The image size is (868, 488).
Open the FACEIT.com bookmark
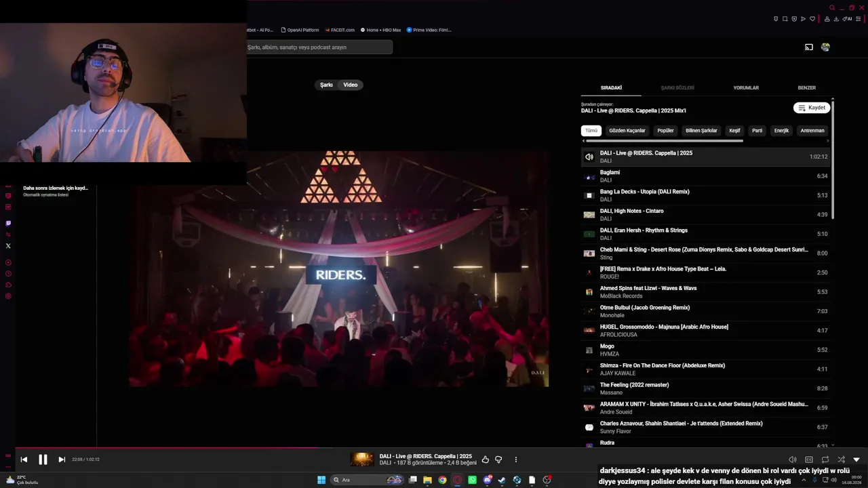click(340, 30)
